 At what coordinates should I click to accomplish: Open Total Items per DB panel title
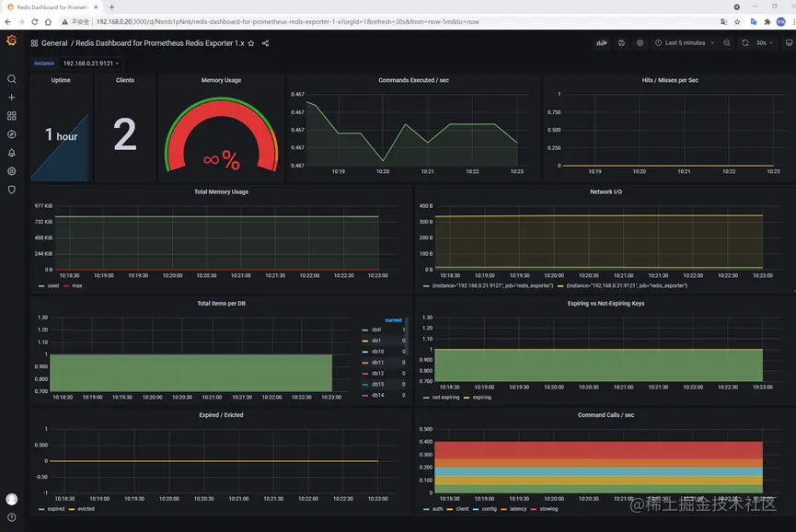pos(222,304)
